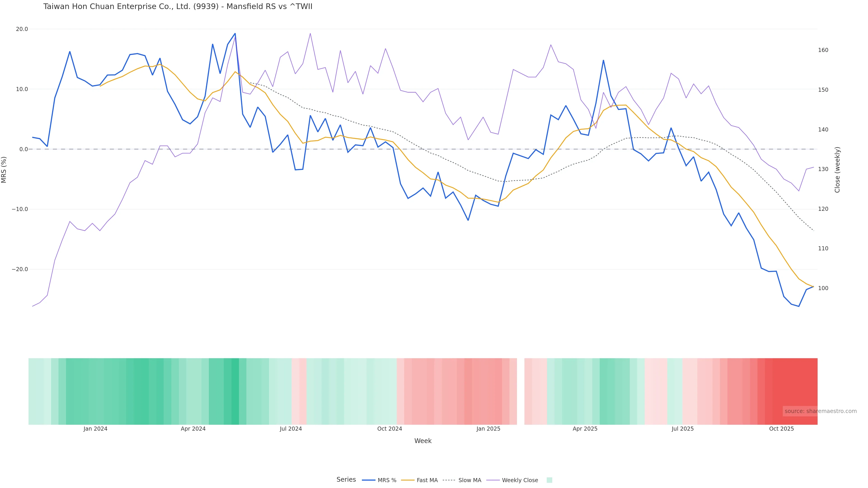Click the white gap in the heatmap strip
The height and width of the screenshot is (488, 868).
coord(521,391)
